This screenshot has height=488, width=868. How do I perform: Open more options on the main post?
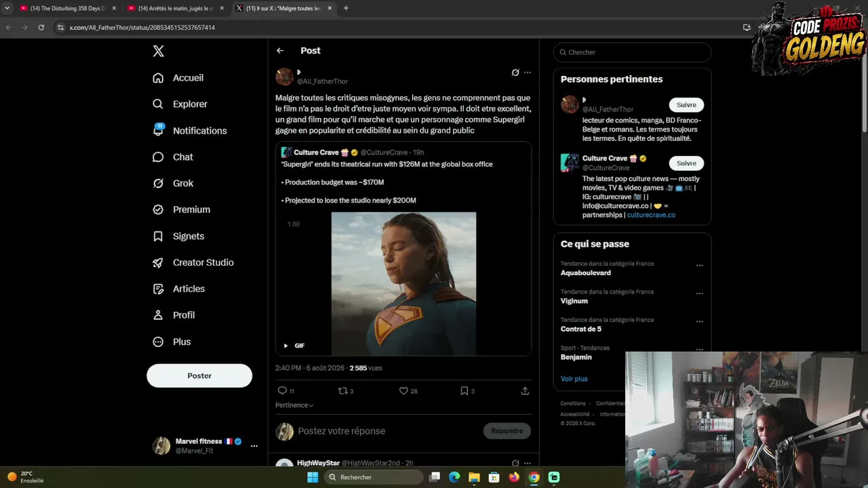tap(528, 73)
